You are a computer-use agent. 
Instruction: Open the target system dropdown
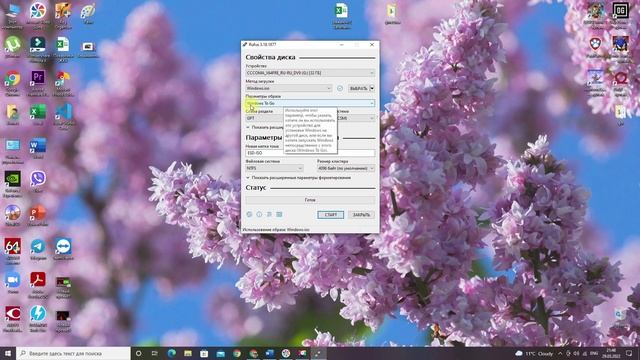(x=356, y=118)
